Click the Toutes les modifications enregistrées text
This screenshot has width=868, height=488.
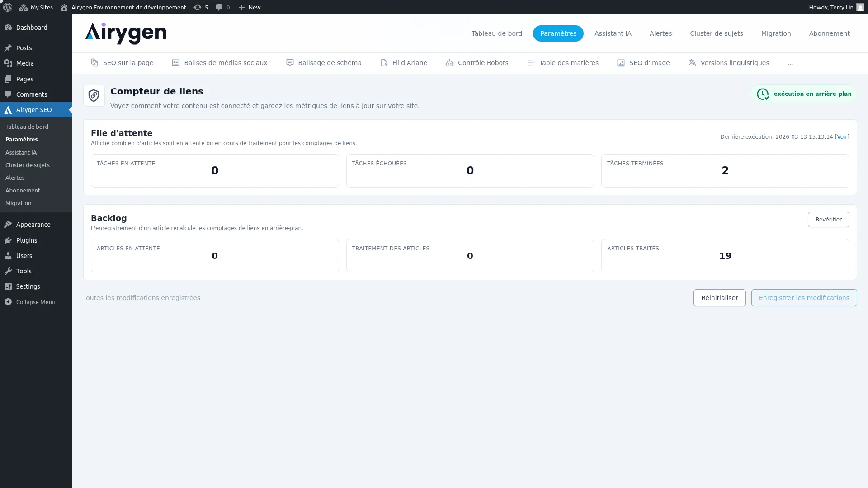(142, 298)
